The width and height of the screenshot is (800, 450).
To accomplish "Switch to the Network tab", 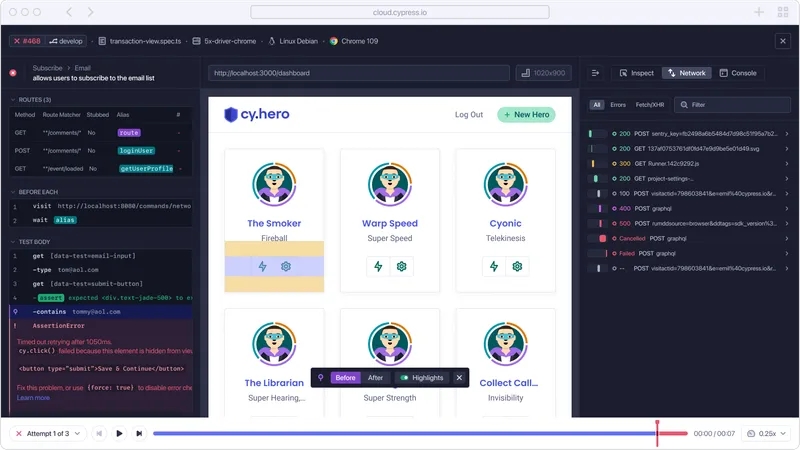I will click(687, 73).
